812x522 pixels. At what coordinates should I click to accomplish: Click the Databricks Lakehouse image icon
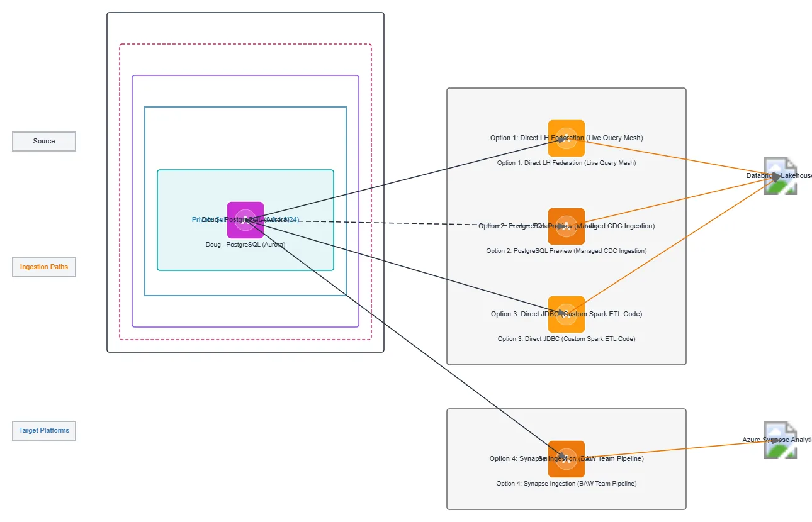(x=781, y=176)
